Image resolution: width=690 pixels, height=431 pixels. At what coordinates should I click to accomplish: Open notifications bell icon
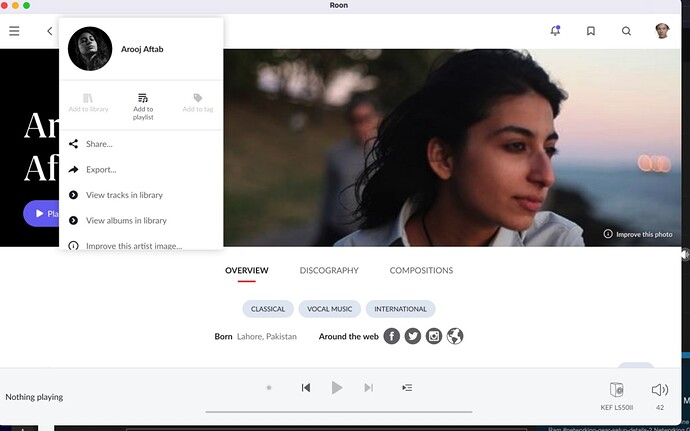[x=555, y=31]
